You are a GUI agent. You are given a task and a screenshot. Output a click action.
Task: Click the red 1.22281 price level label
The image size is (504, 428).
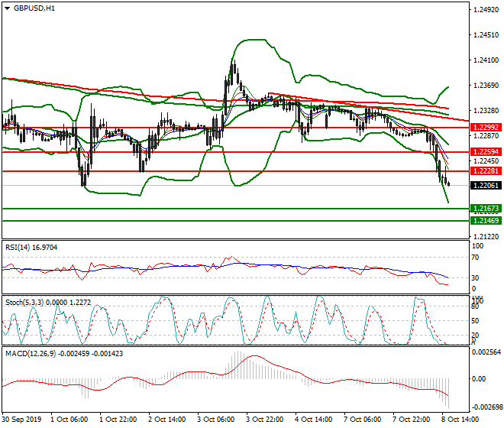484,171
